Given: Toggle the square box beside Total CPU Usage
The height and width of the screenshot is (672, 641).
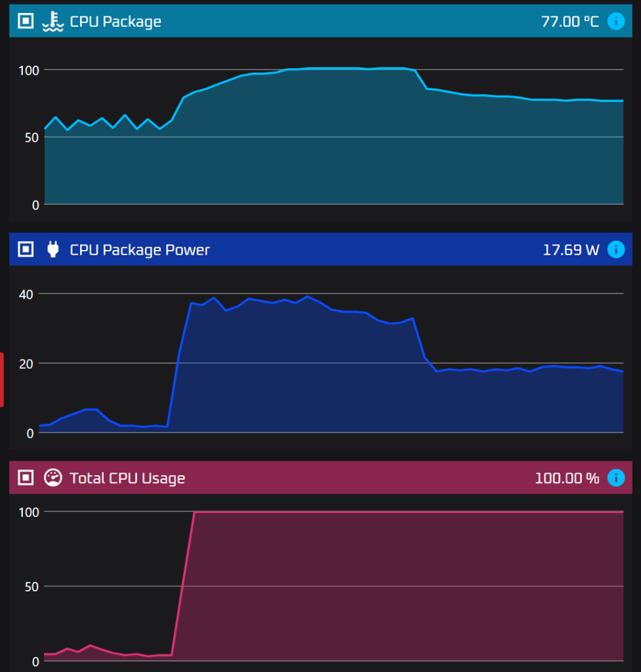Looking at the screenshot, I should point(25,478).
